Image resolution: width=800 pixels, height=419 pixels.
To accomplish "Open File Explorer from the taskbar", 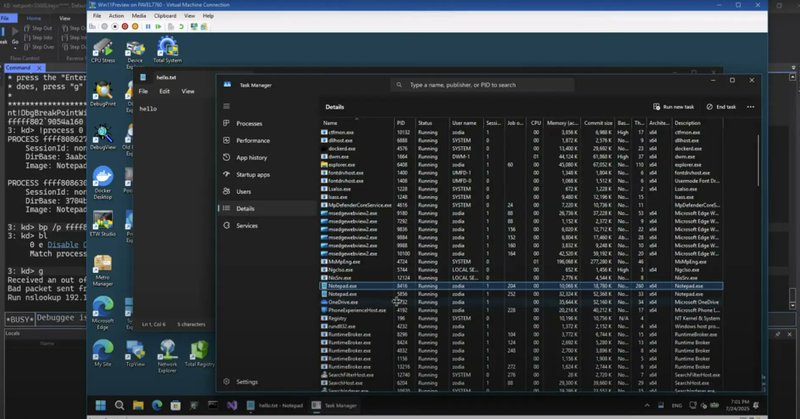I will [x=138, y=405].
